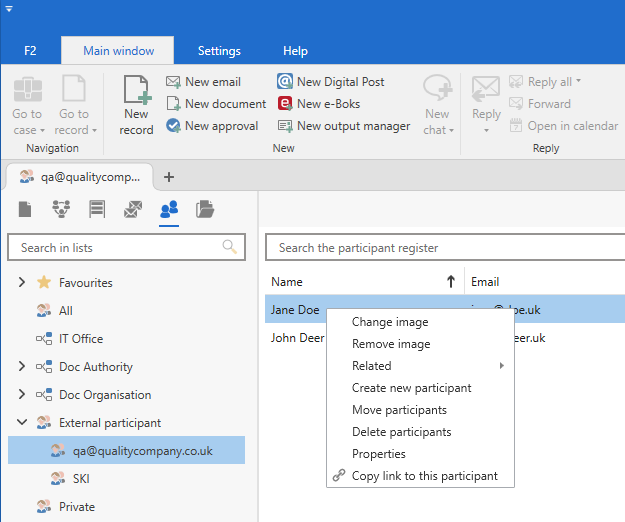Expand the Favourites list
625x522 pixels.
pos(22,283)
